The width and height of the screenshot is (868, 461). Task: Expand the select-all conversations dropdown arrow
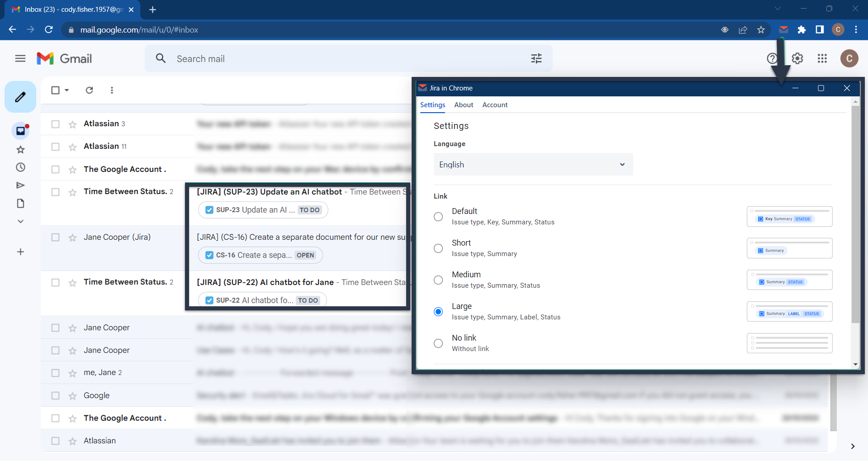click(66, 90)
